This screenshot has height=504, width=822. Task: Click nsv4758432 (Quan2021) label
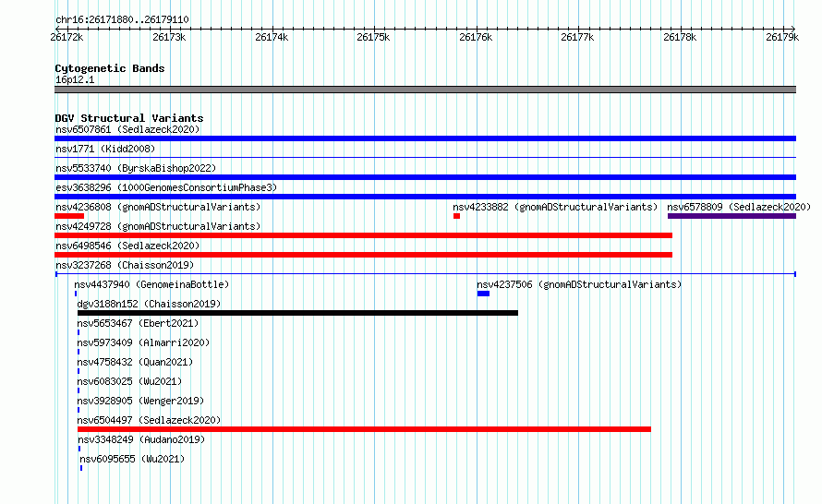[135, 362]
